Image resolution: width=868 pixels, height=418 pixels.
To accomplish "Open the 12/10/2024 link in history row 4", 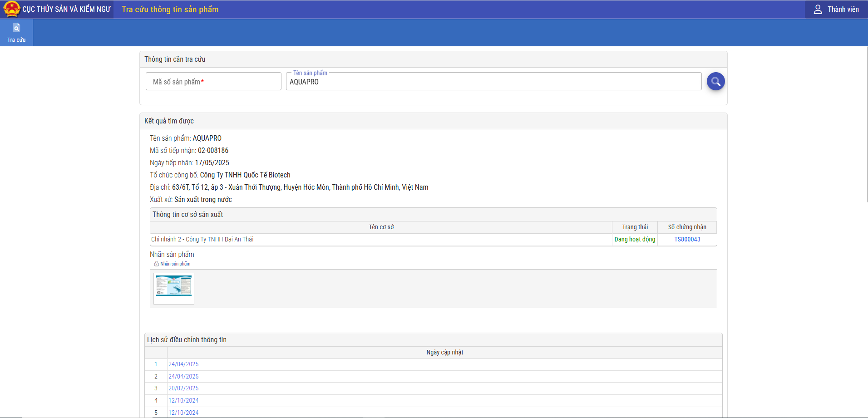I will (183, 400).
